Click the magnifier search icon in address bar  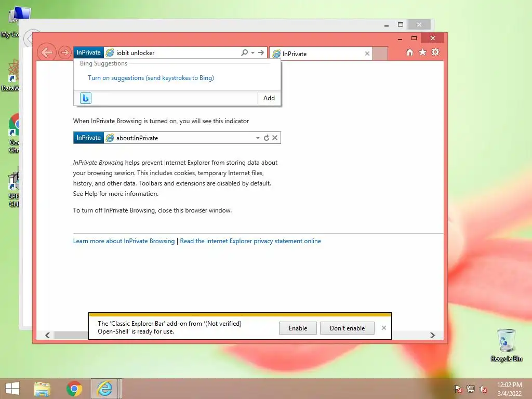point(244,52)
